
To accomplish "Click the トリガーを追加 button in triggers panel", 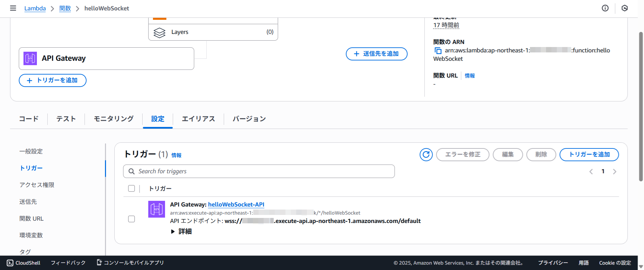I will pos(589,154).
